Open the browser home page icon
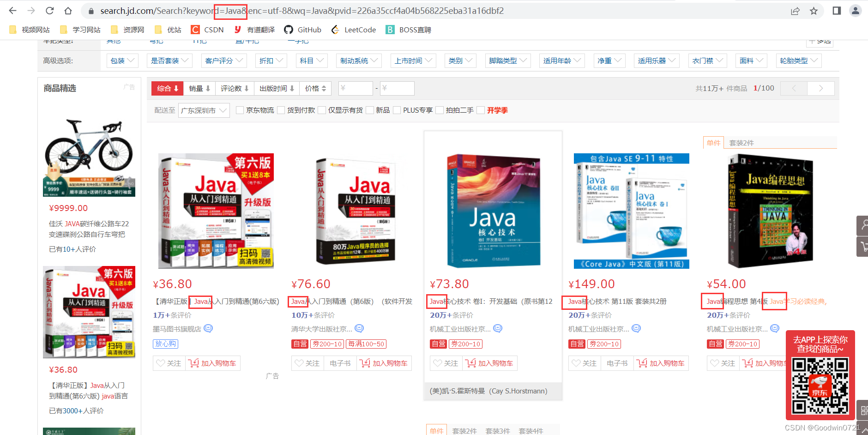The width and height of the screenshot is (868, 435). click(68, 11)
